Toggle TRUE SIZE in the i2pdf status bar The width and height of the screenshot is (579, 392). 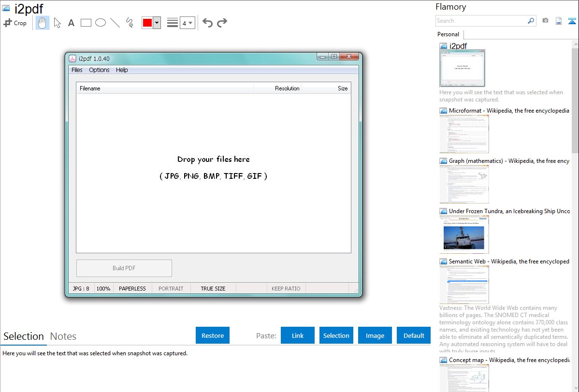(213, 289)
